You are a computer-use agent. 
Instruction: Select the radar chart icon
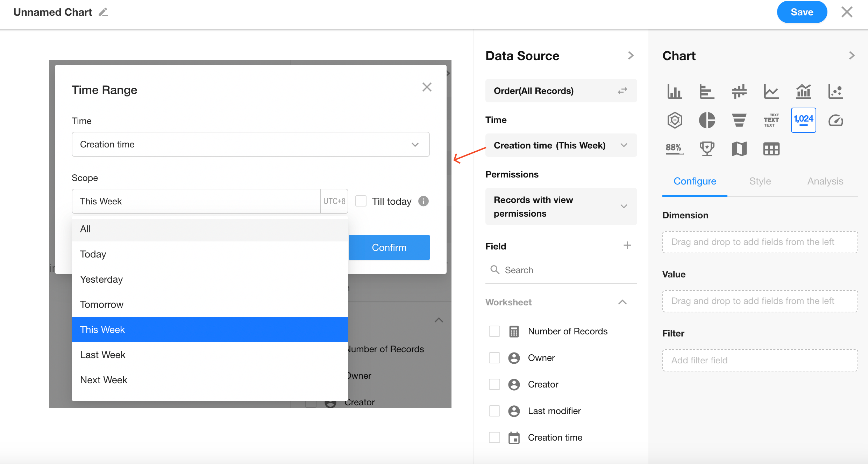coord(675,121)
